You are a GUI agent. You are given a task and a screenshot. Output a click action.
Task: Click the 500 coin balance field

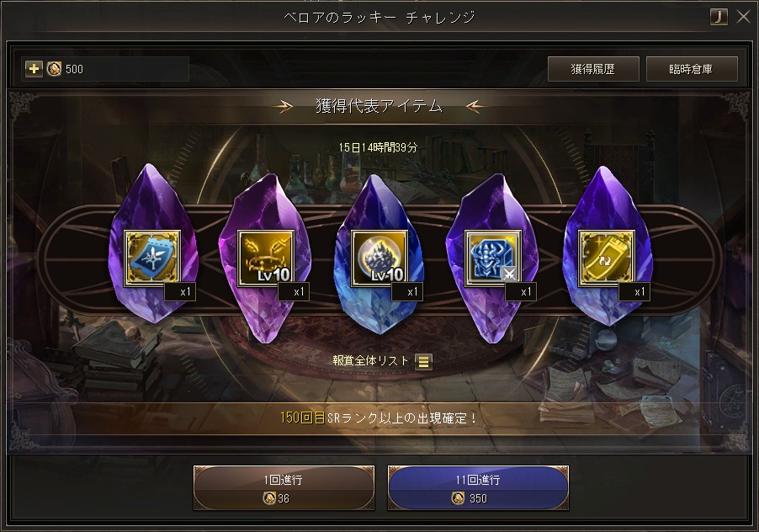(105, 69)
